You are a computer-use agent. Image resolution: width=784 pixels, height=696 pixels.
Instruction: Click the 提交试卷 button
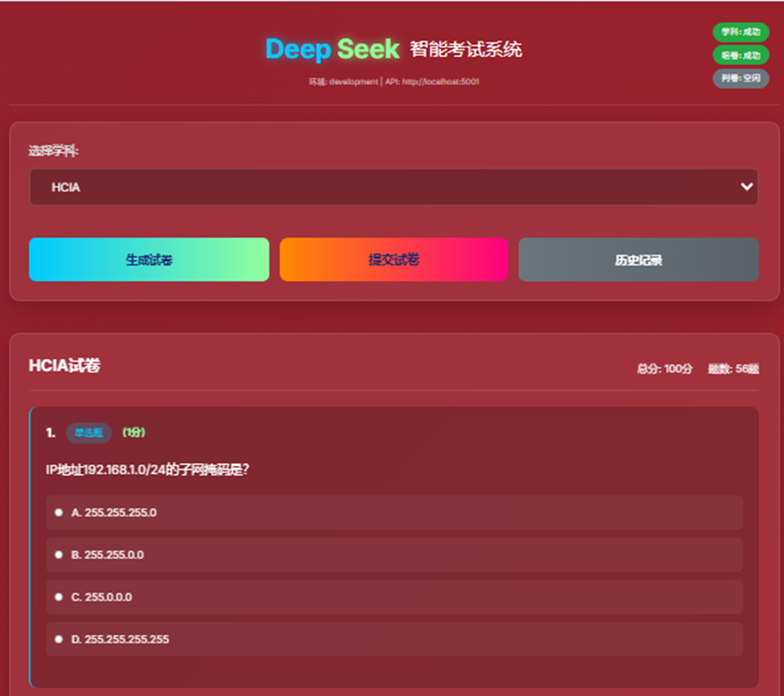[394, 259]
